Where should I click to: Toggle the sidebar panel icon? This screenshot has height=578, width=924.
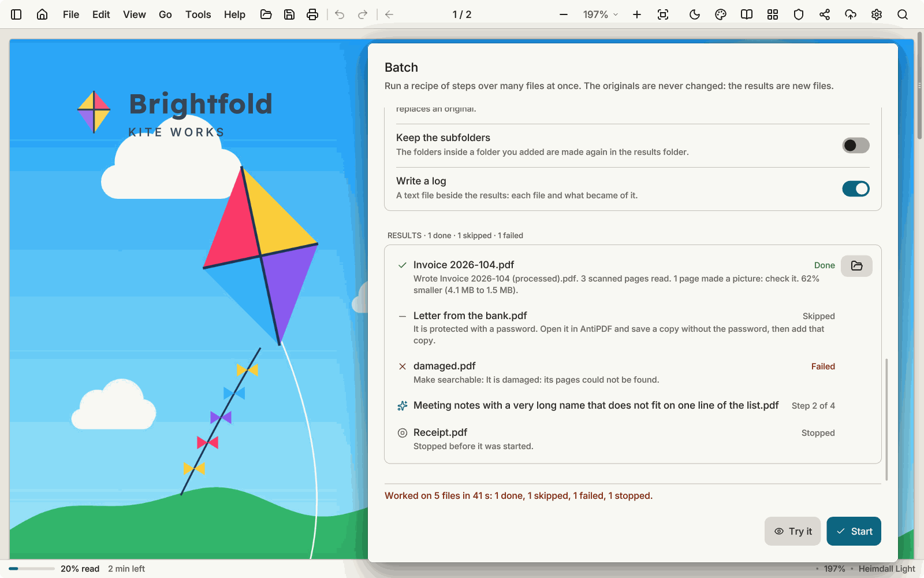(x=16, y=14)
